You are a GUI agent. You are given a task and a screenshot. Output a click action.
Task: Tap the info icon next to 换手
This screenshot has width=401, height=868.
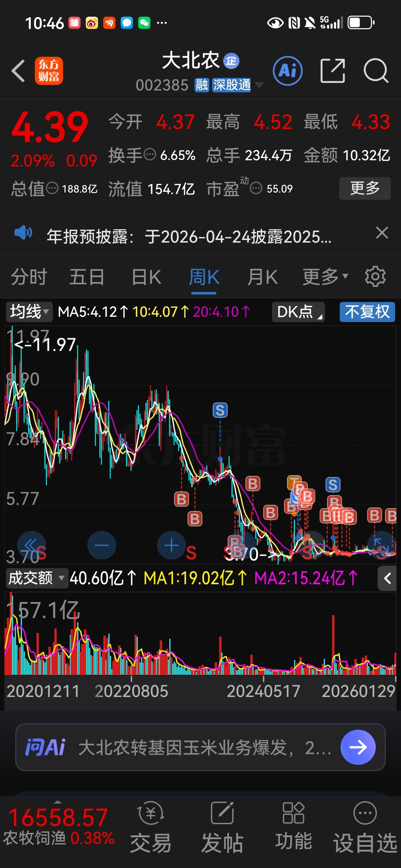[x=150, y=154]
